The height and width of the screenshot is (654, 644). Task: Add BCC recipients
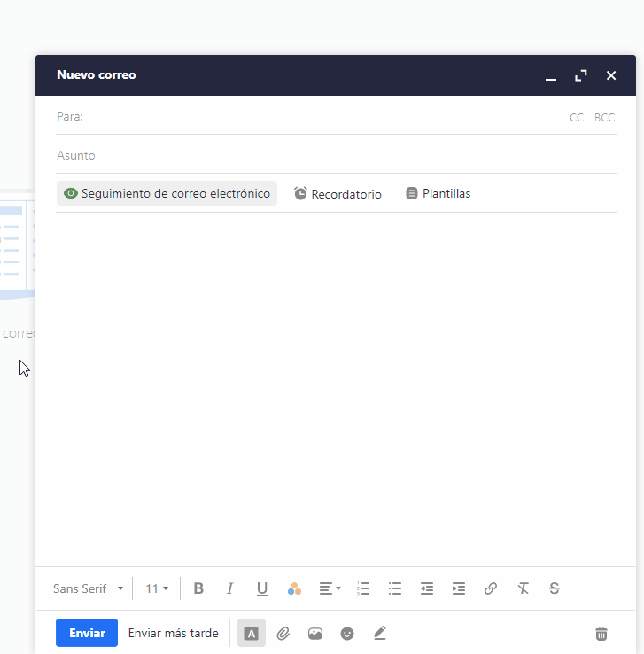(x=604, y=118)
